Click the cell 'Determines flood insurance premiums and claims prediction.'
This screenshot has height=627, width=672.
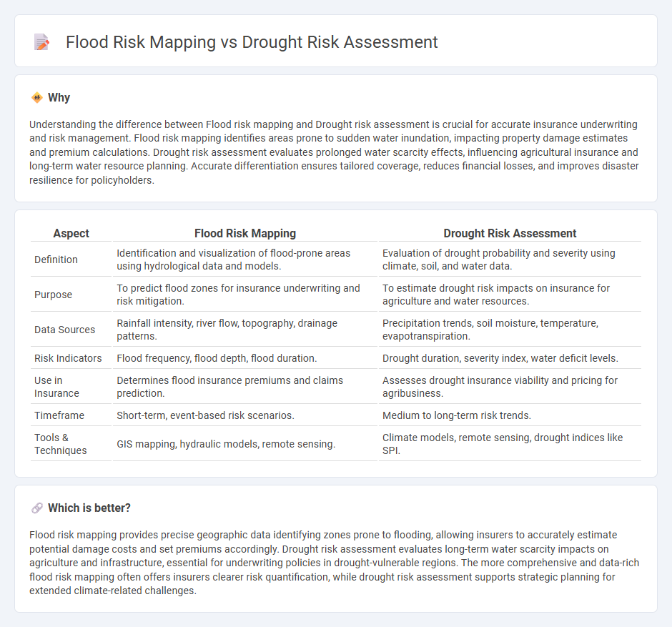point(245,387)
